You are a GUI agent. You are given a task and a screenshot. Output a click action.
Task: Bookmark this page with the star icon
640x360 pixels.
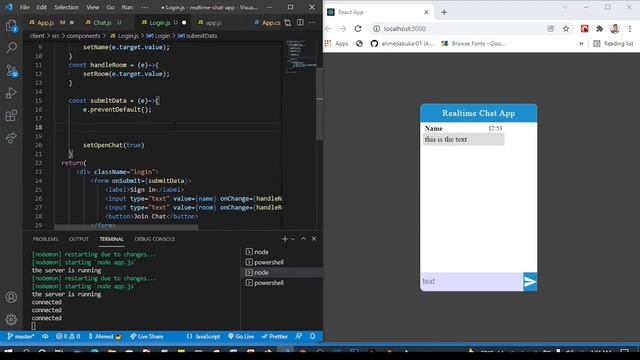(566, 29)
